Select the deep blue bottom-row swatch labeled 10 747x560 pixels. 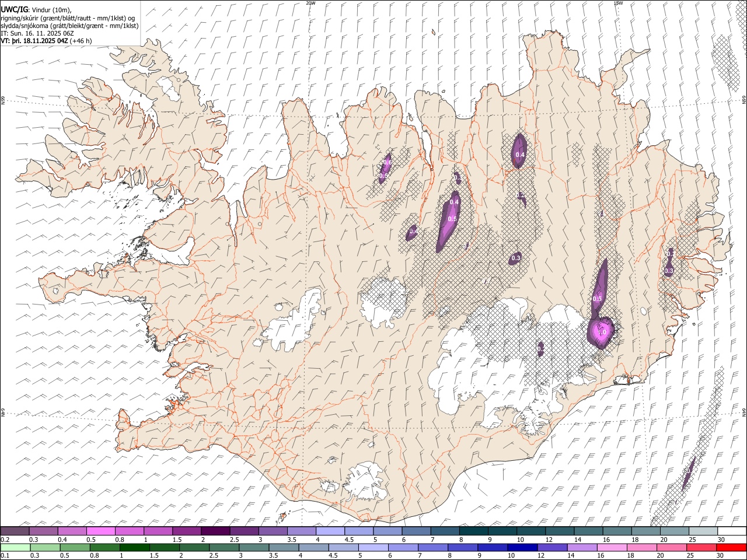click(x=522, y=547)
